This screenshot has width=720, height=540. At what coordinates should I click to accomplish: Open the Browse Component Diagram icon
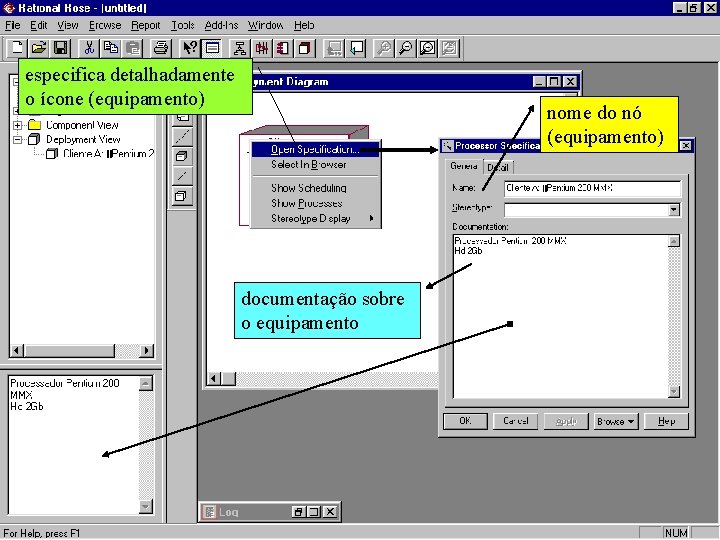coord(283,48)
